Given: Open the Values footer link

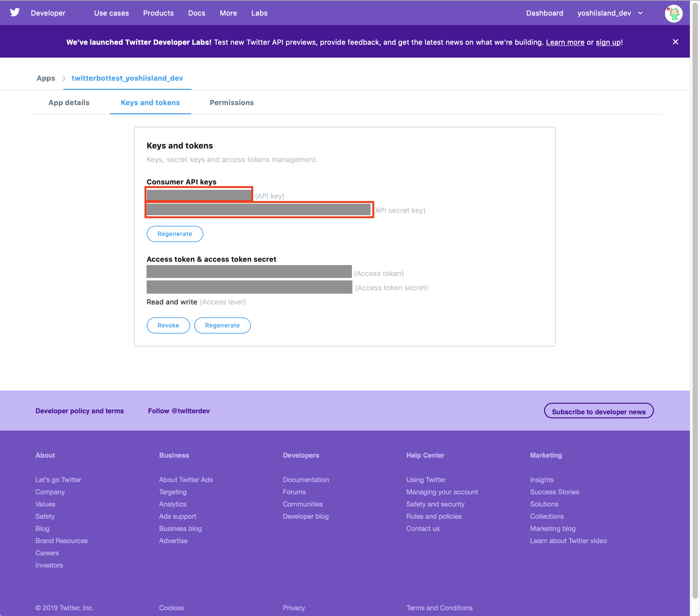Looking at the screenshot, I should click(45, 504).
